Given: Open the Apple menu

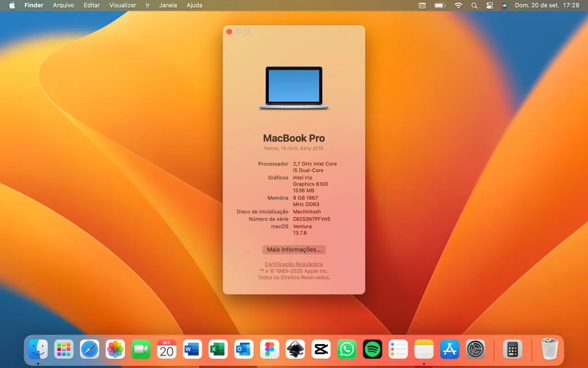Looking at the screenshot, I should point(12,6).
